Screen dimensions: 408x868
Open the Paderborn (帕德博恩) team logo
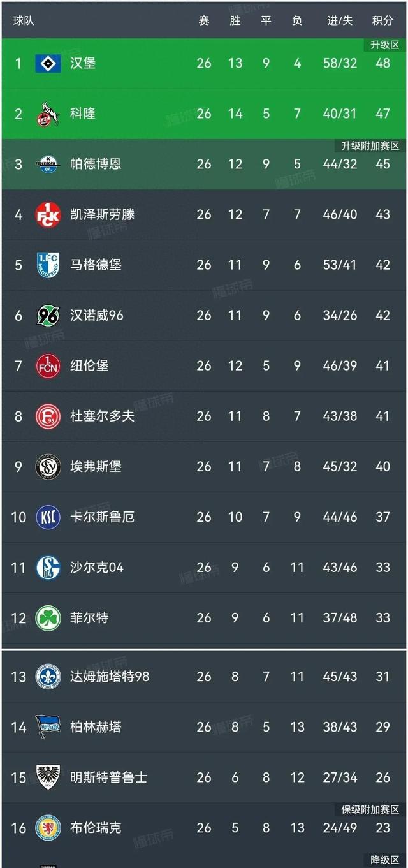[48, 164]
